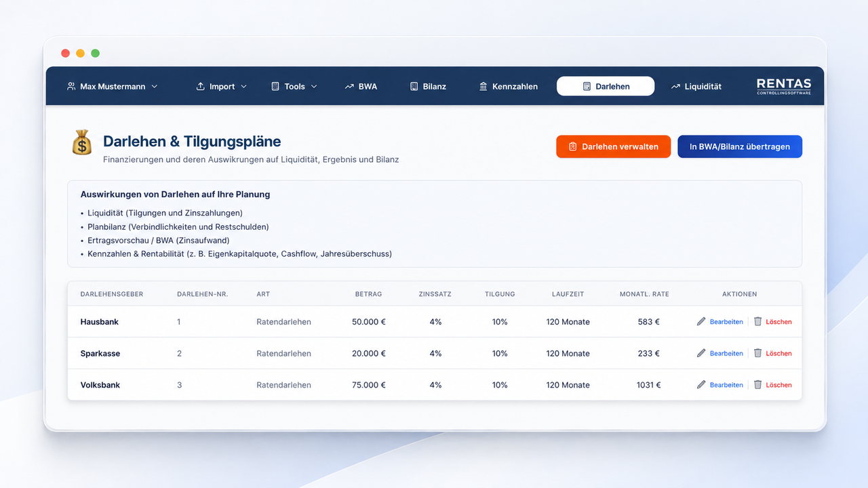Expand the Max Mustermann user menu chevron
Image resolution: width=868 pixels, height=488 pixels.
coord(154,87)
